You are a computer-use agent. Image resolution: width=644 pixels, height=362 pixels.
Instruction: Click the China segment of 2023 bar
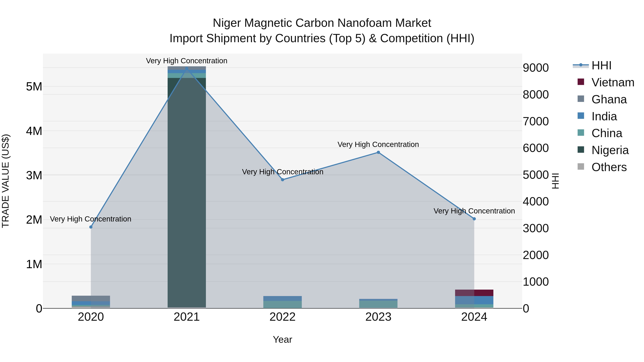coord(378,304)
